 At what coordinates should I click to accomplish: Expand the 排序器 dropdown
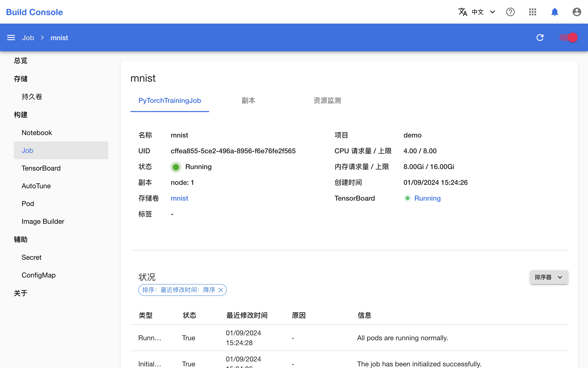(549, 277)
